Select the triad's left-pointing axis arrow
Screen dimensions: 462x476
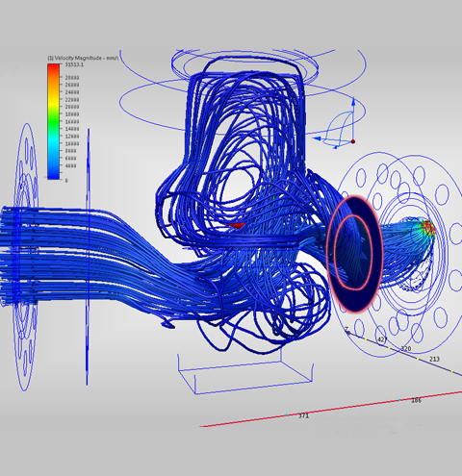point(318,138)
